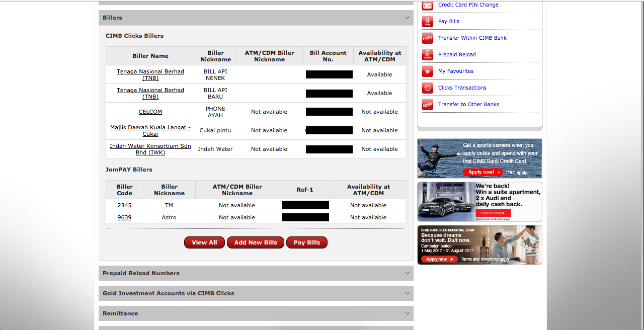This screenshot has height=330, width=644.
Task: Open TNB biller nicknamed BILL API BARU
Action: click(150, 93)
